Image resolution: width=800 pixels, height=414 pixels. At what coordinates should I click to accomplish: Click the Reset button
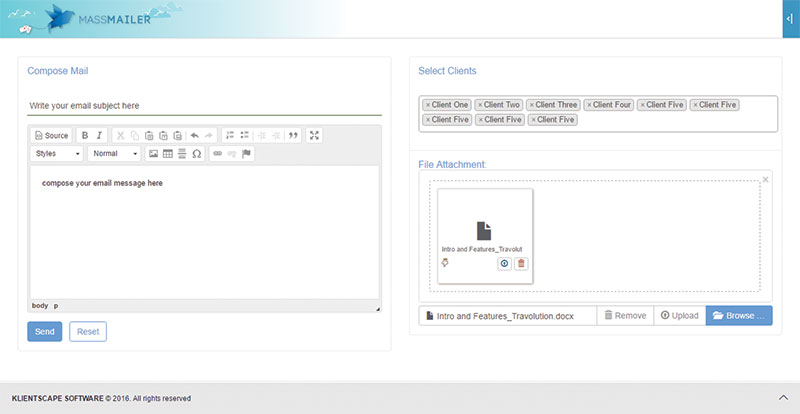(x=88, y=331)
